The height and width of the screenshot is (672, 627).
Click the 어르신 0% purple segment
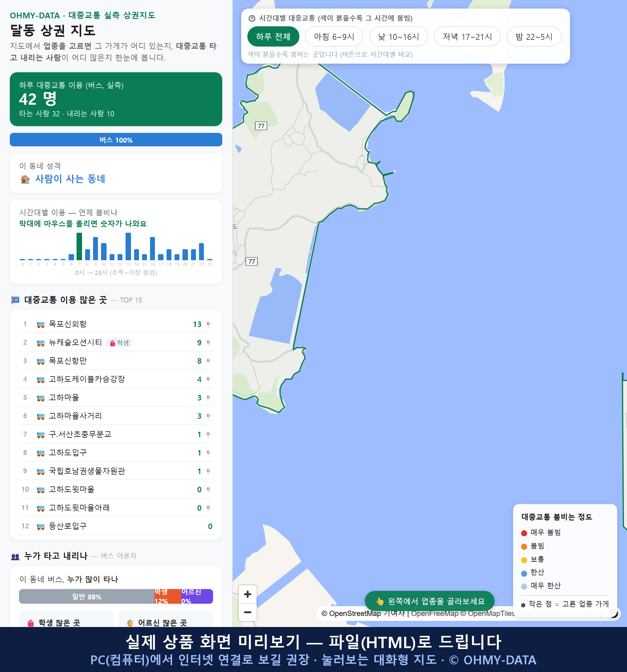tap(197, 596)
